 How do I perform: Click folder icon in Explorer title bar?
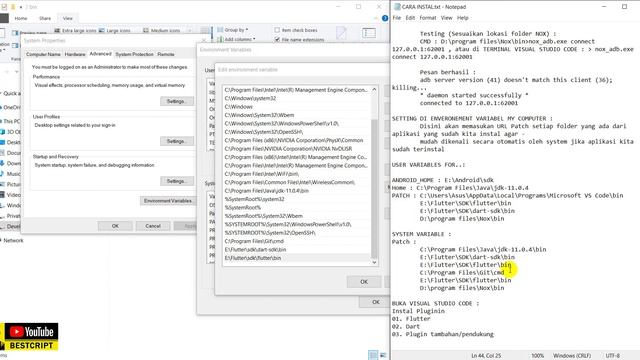click(x=13, y=7)
